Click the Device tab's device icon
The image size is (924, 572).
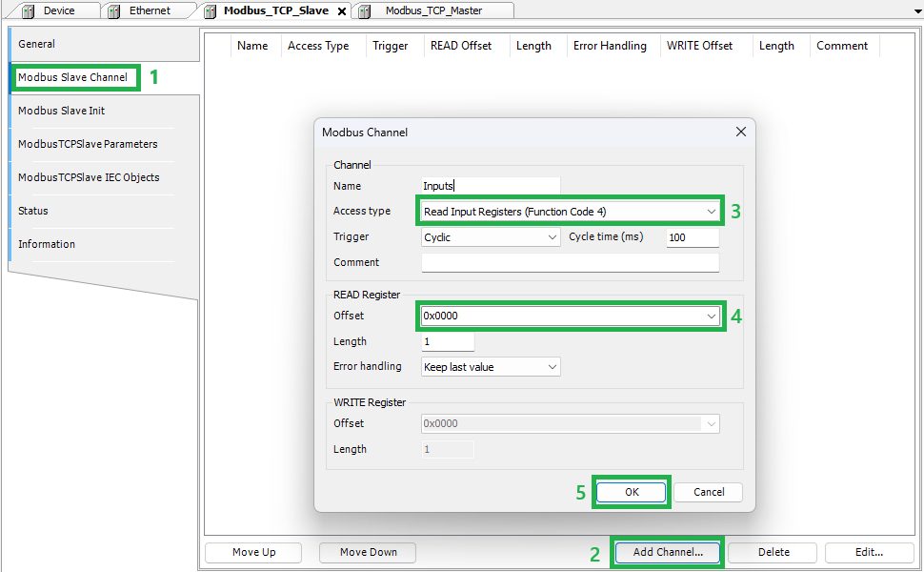coord(28,11)
